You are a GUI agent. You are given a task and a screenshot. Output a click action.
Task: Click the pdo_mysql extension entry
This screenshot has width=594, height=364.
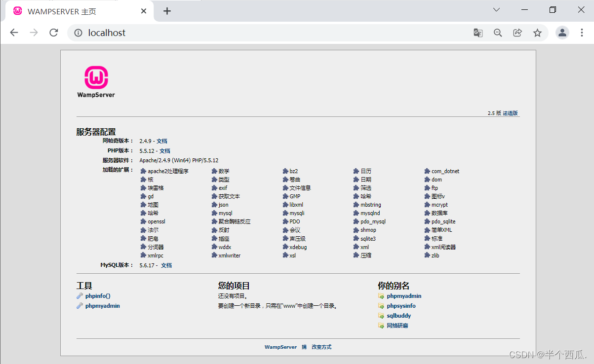pos(373,221)
